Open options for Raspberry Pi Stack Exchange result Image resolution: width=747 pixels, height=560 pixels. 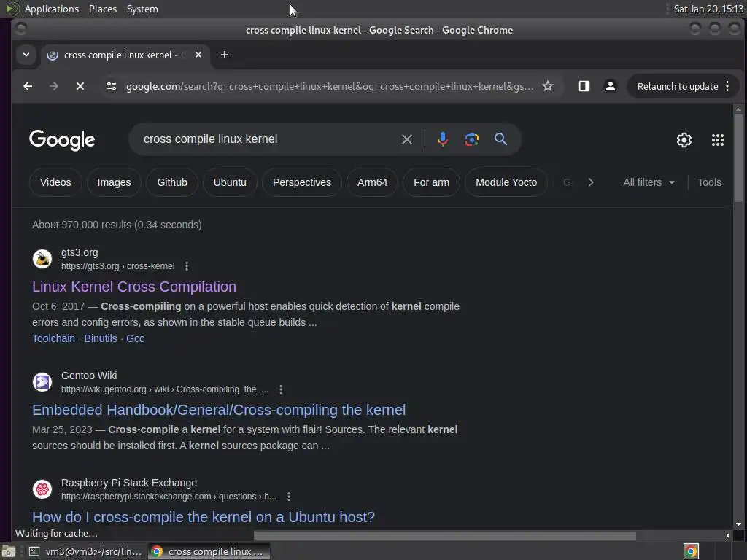289,497
